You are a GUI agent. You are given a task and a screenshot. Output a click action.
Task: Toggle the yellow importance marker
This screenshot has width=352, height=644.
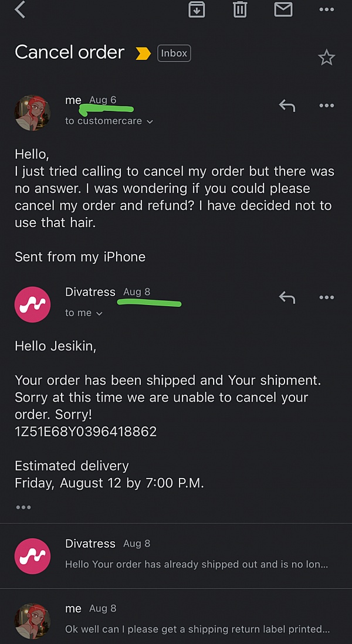(143, 54)
